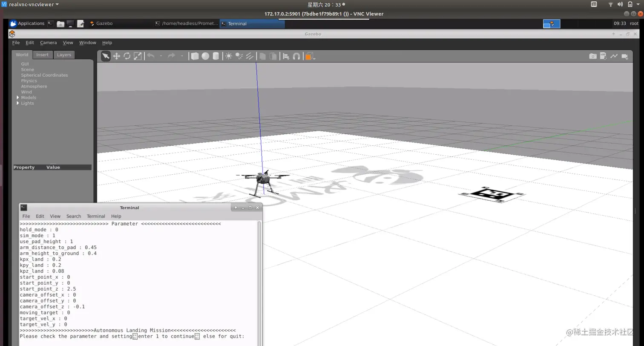The width and height of the screenshot is (644, 346).
Task: Expand the Lights tree node
Action: click(18, 103)
